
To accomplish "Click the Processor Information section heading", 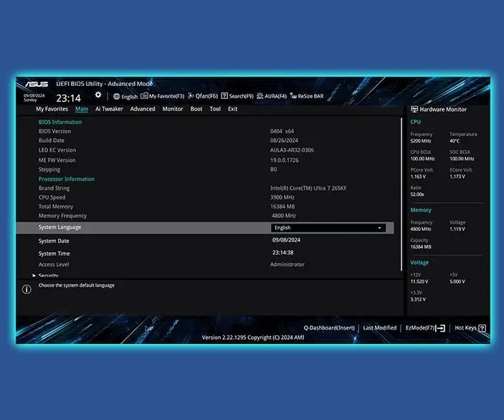I will (x=67, y=179).
